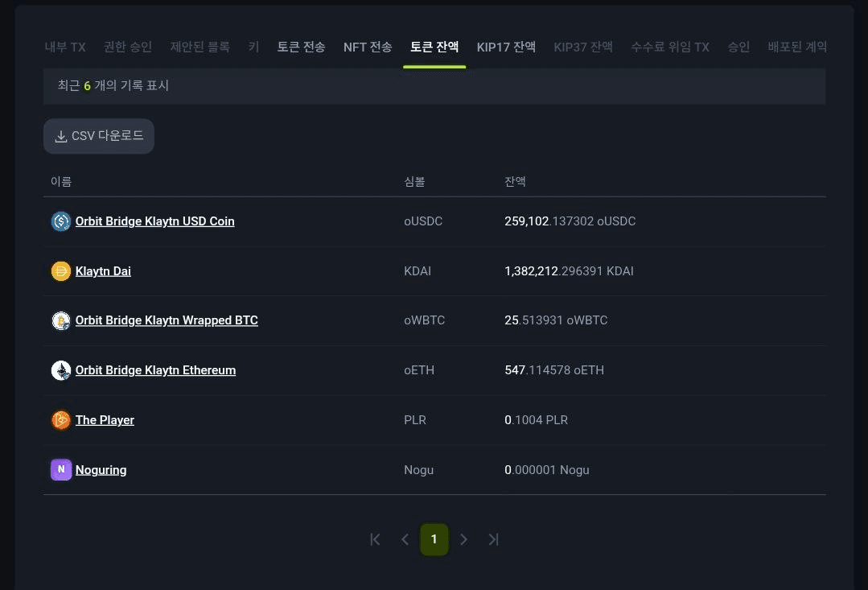
Task: Download token balances with CSV 다운로드 button
Action: coord(98,136)
